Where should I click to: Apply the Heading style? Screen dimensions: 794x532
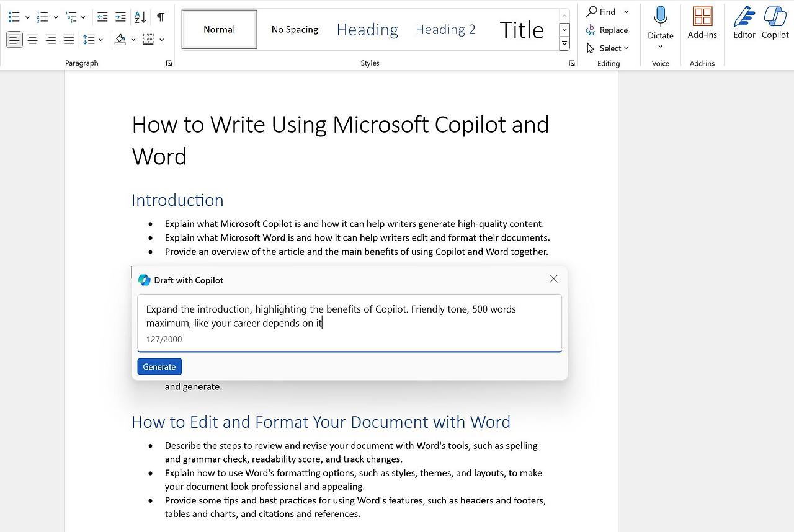[367, 29]
